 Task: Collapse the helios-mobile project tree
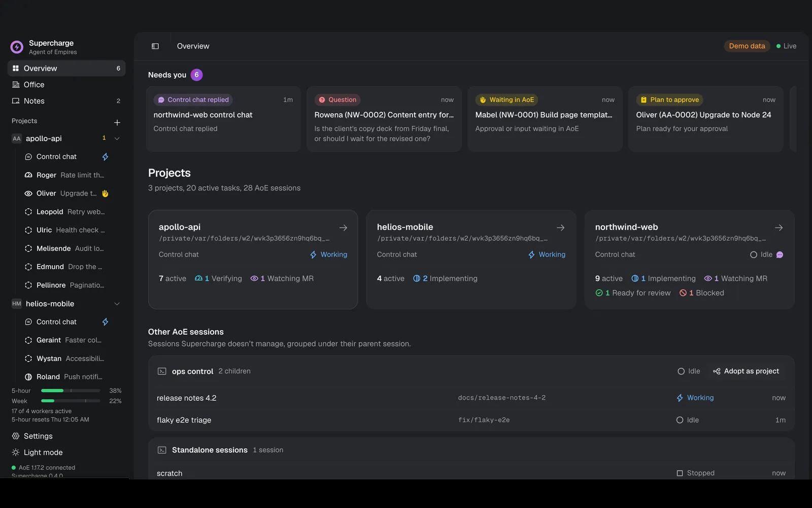[117, 304]
